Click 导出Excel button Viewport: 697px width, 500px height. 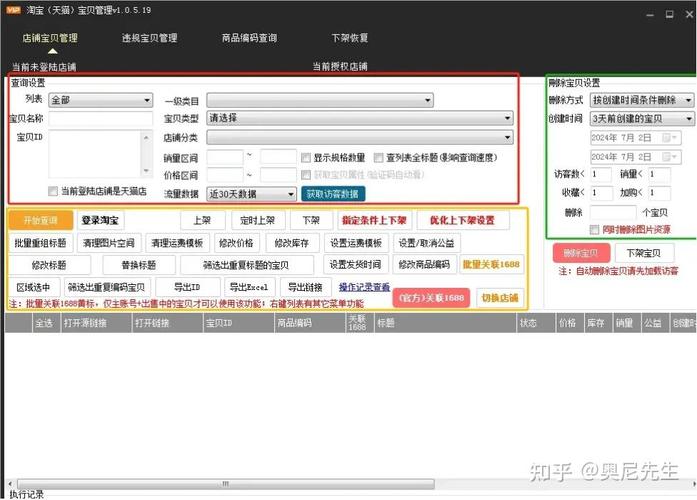click(x=249, y=288)
